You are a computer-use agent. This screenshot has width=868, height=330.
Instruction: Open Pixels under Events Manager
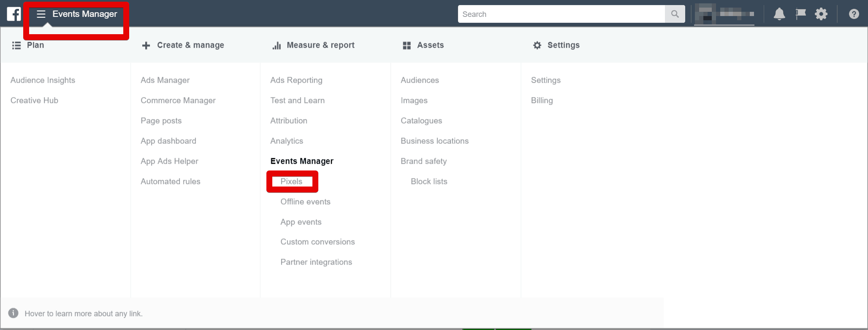point(291,181)
